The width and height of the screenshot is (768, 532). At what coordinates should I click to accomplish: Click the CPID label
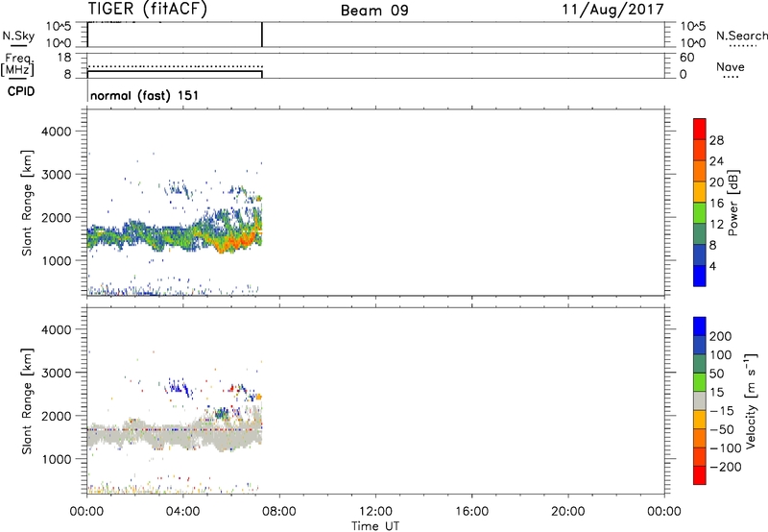click(21, 91)
